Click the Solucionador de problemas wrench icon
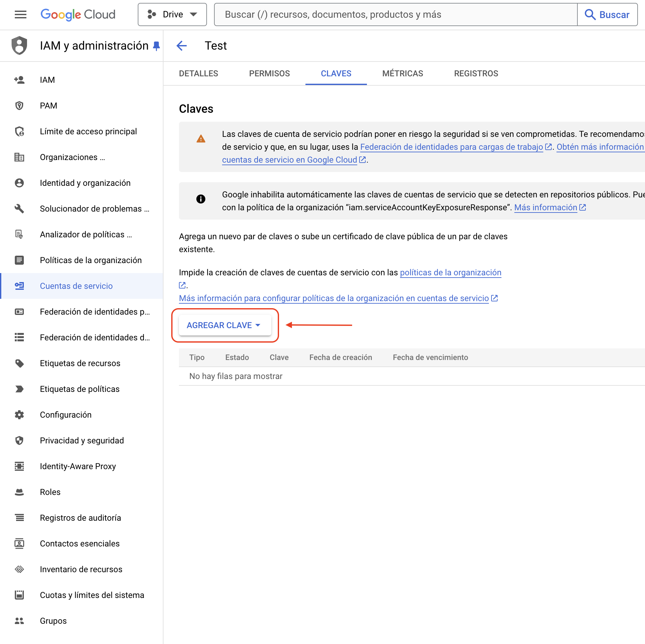 [19, 208]
